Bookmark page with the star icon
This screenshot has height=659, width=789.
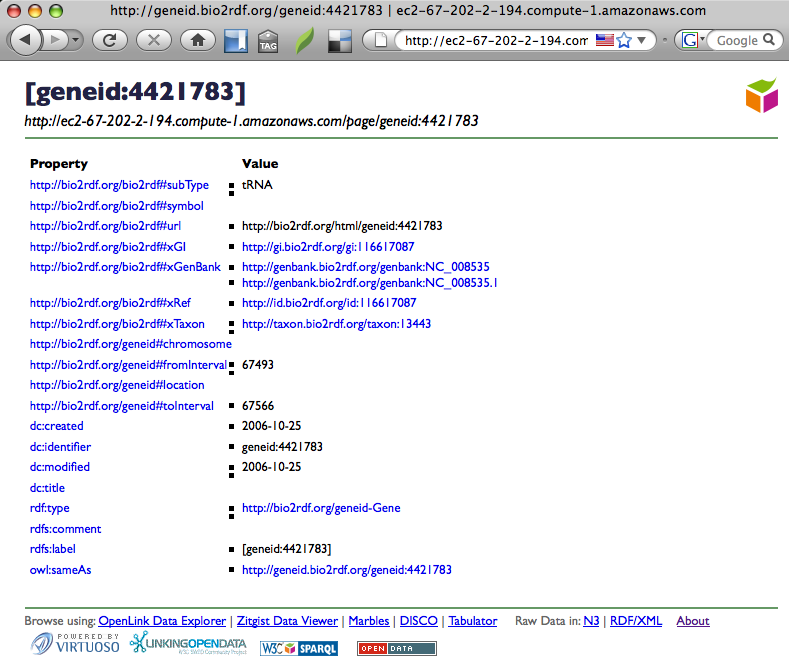[625, 41]
